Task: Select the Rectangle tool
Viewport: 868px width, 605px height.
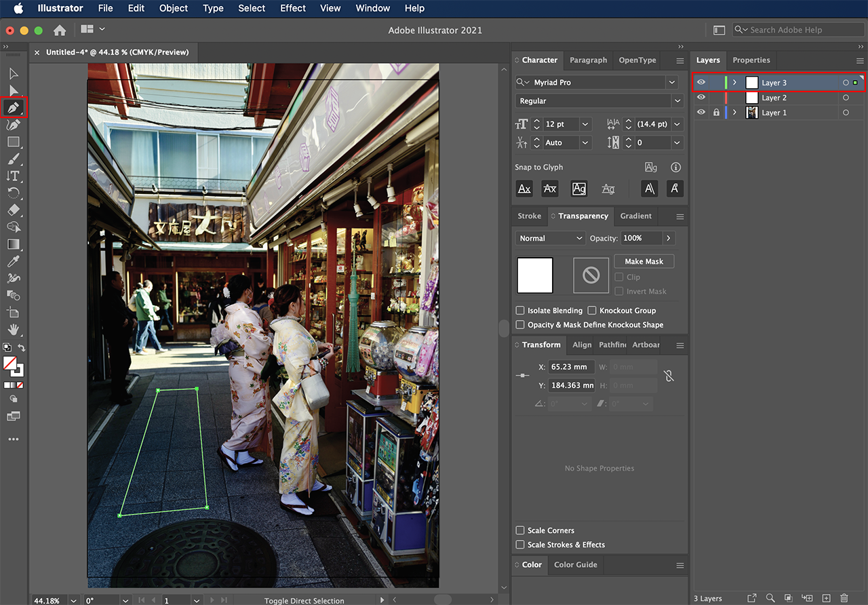Action: click(14, 142)
